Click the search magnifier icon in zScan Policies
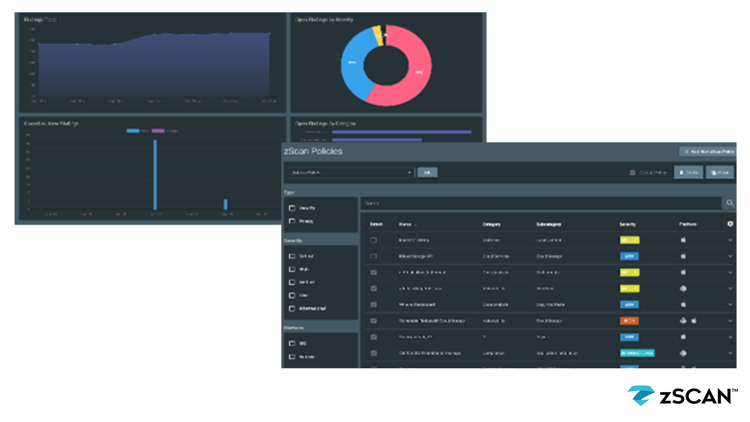750x422 pixels. [x=730, y=203]
